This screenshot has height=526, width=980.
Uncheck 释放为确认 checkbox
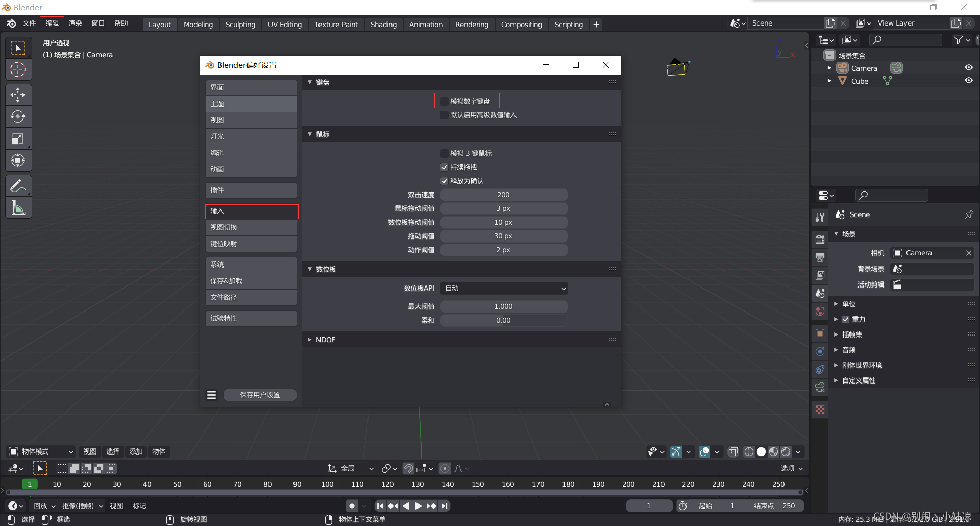point(444,181)
